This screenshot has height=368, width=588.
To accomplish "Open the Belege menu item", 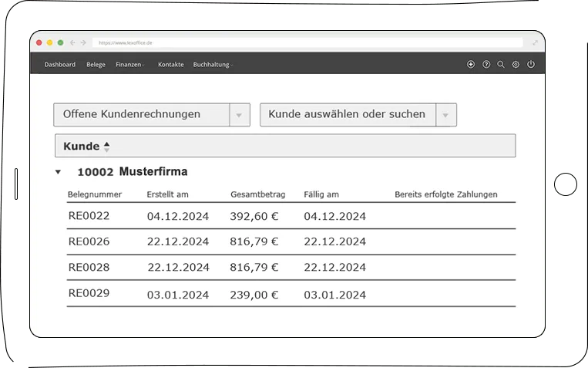I will tap(96, 65).
